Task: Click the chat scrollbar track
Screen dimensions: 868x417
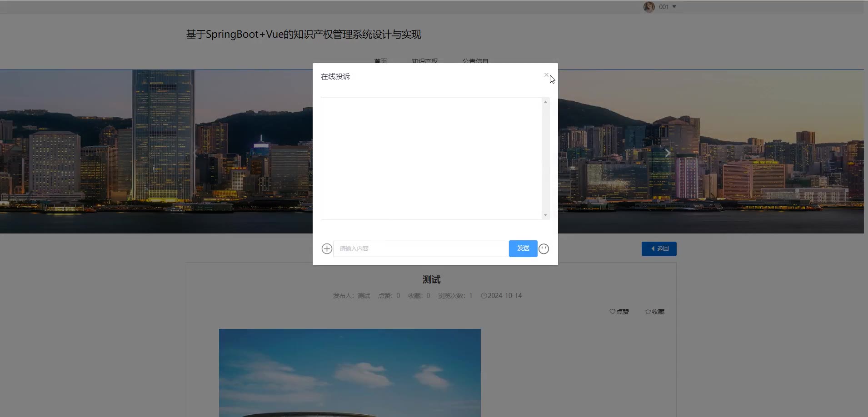Action: [545, 158]
